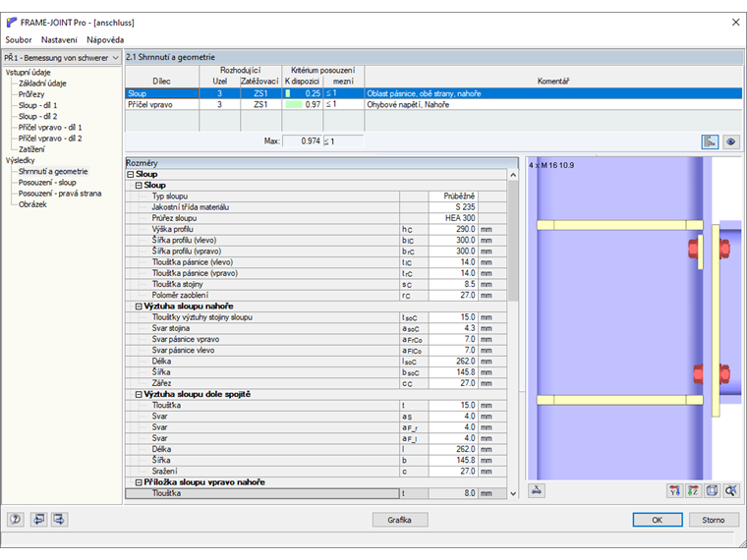Open Posouzení - sloup results

click(47, 183)
